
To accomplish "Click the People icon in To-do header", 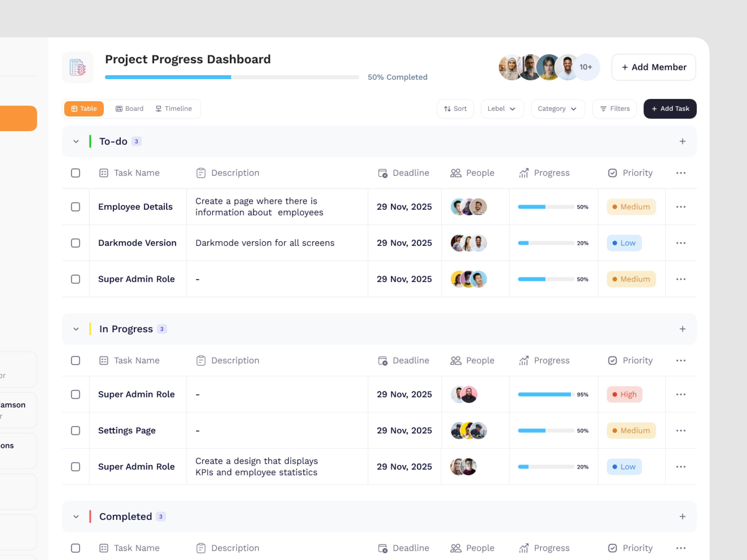I will pos(456,173).
